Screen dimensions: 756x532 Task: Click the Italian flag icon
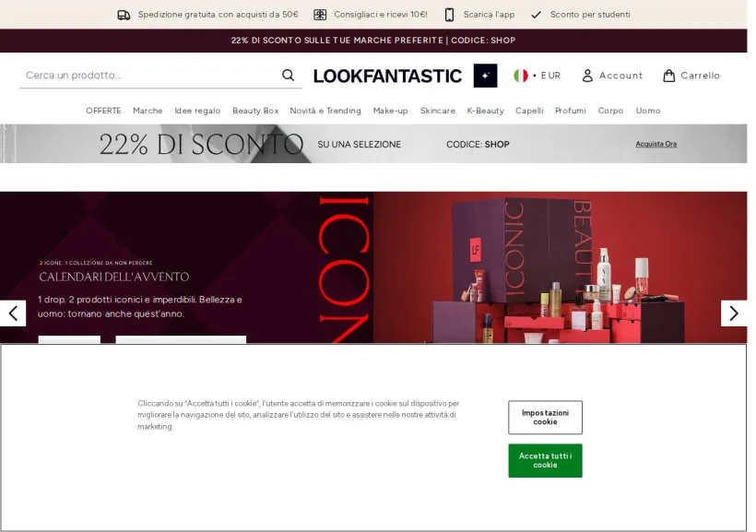pyautogui.click(x=521, y=76)
